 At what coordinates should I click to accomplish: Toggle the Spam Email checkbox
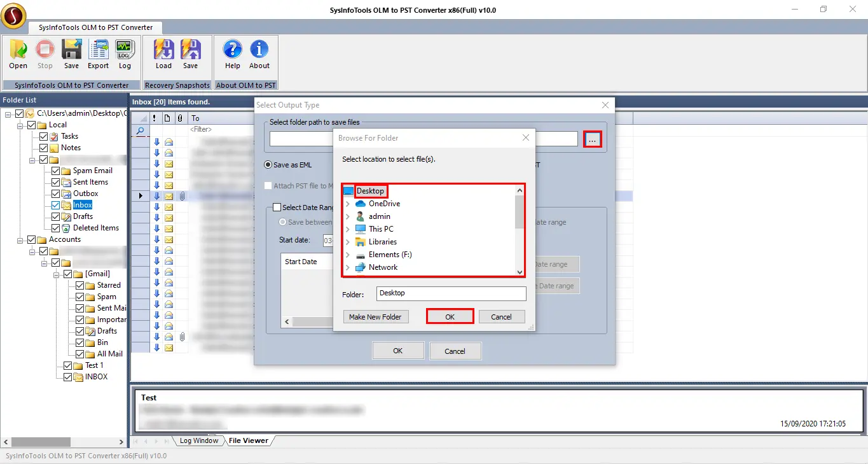pos(55,171)
